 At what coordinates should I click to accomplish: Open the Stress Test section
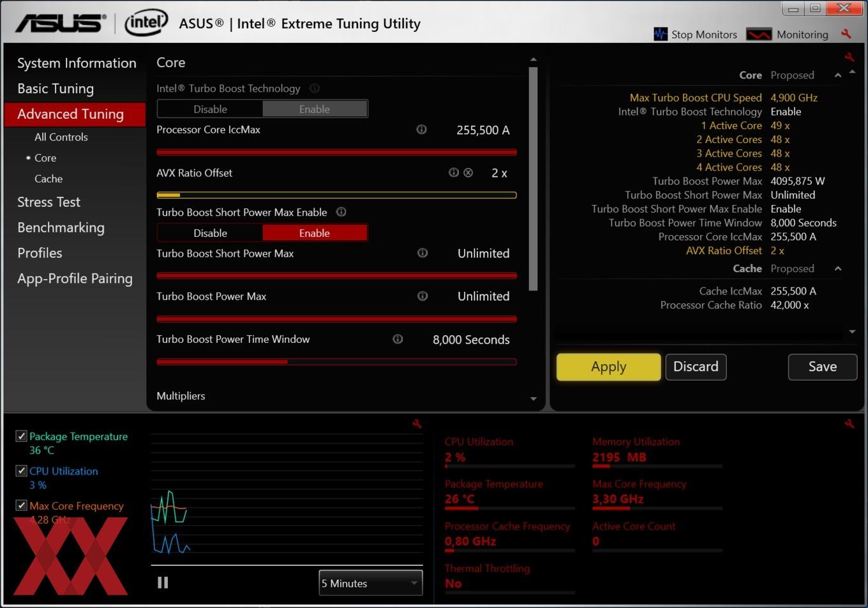(49, 202)
